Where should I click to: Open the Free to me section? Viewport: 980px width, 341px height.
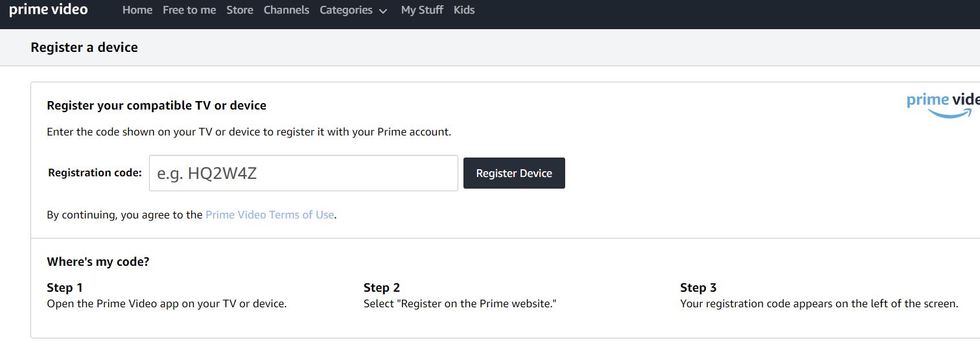(x=189, y=10)
